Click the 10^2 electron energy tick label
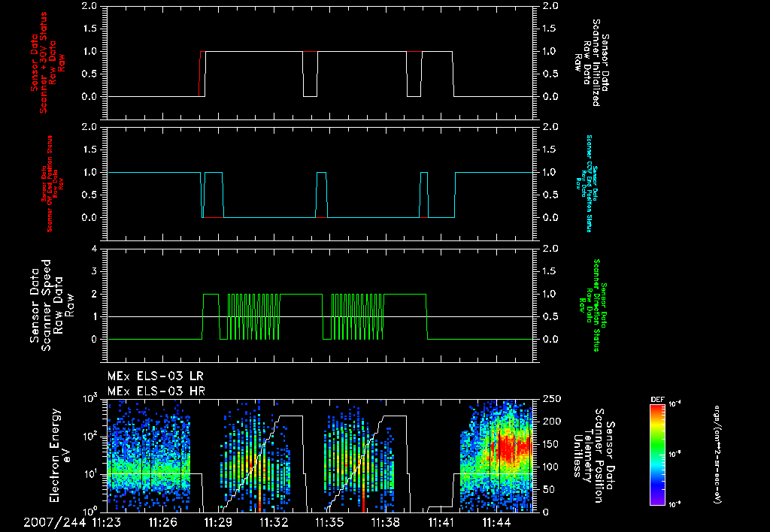Screen dimensions: 770x532 tap(91, 437)
